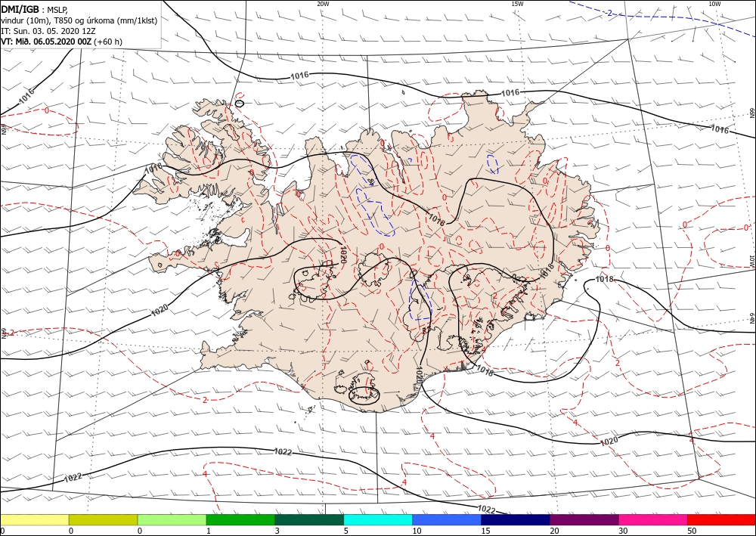This screenshot has height=536, width=756.
Task: Click the legend scale value "10"
Action: tap(417, 531)
